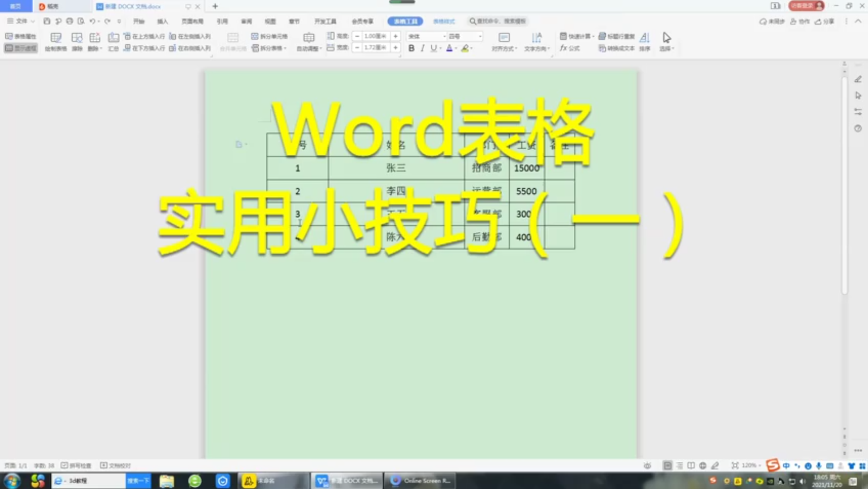
Task: Toggle italic formatting for table text
Action: tap(423, 48)
